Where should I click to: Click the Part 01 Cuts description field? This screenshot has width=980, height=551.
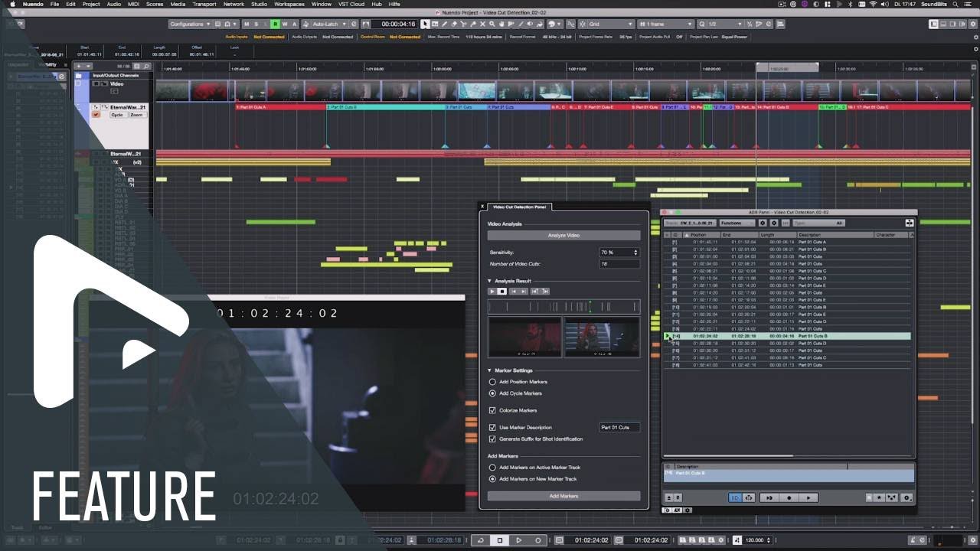point(619,427)
